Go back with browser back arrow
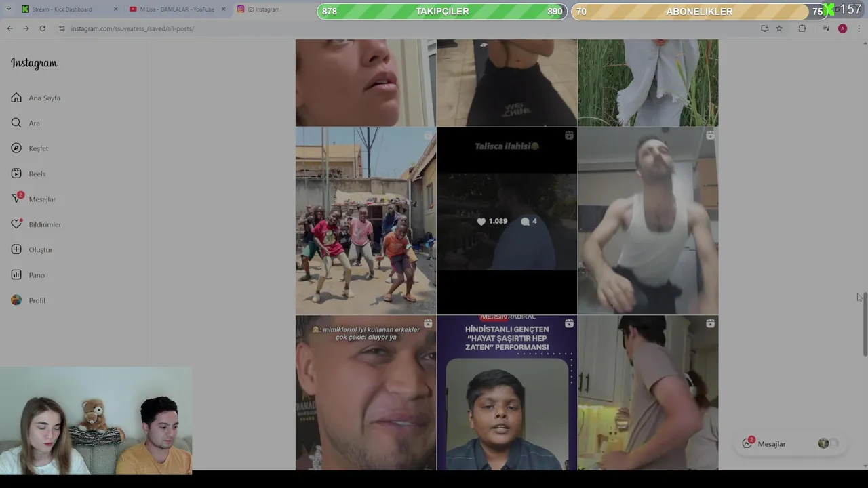Image resolution: width=868 pixels, height=488 pixels. (x=9, y=28)
